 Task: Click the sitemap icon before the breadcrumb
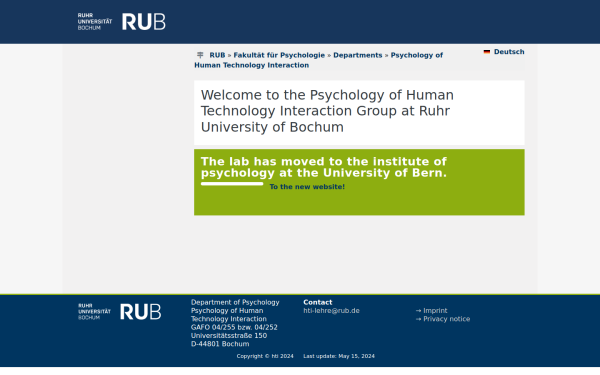[200, 55]
